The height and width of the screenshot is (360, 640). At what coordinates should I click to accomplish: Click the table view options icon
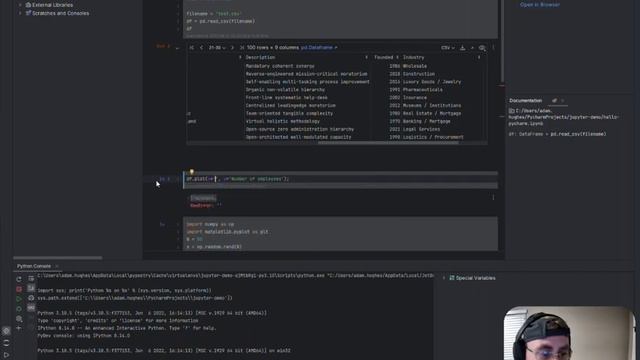click(482, 48)
